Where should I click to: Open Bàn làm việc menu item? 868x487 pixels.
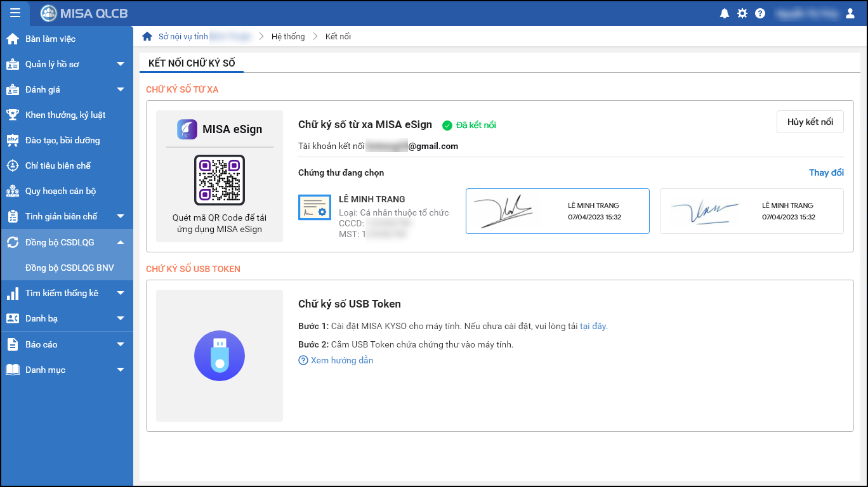[67, 39]
